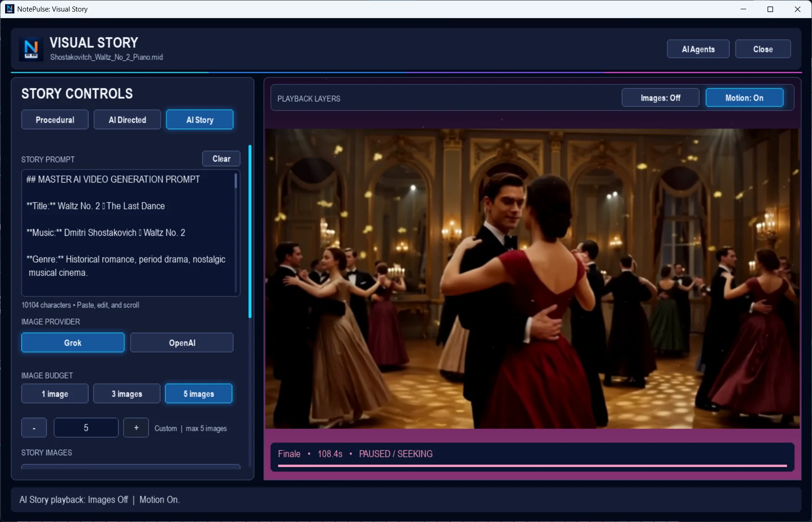Clear the story prompt
812x522 pixels.
221,158
